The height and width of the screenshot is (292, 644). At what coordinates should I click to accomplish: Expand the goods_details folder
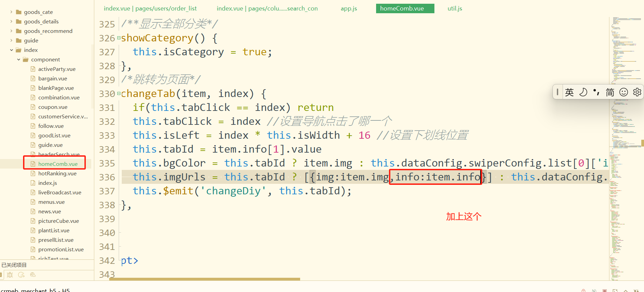11,21
